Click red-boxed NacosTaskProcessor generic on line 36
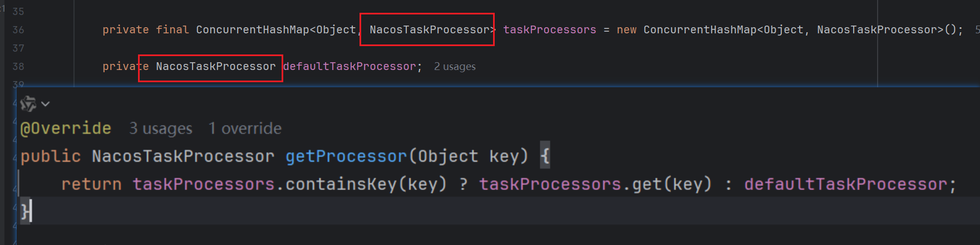This screenshot has width=980, height=245. pyautogui.click(x=429, y=30)
